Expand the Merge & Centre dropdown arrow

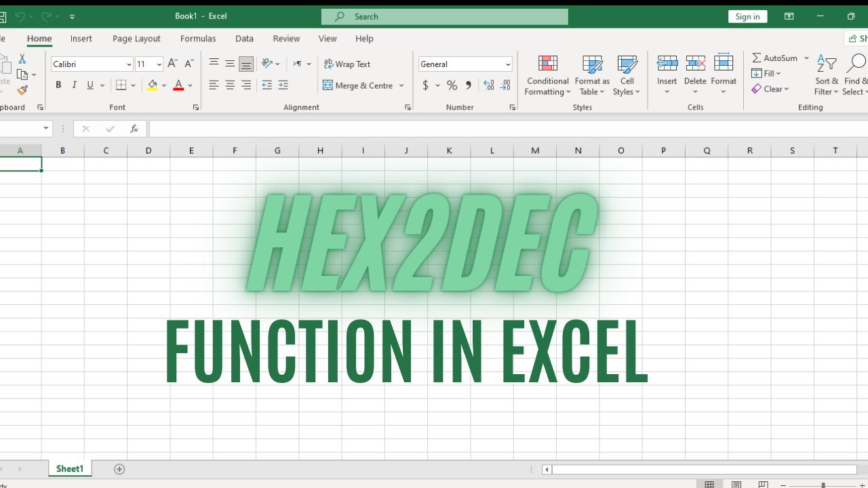(401, 85)
